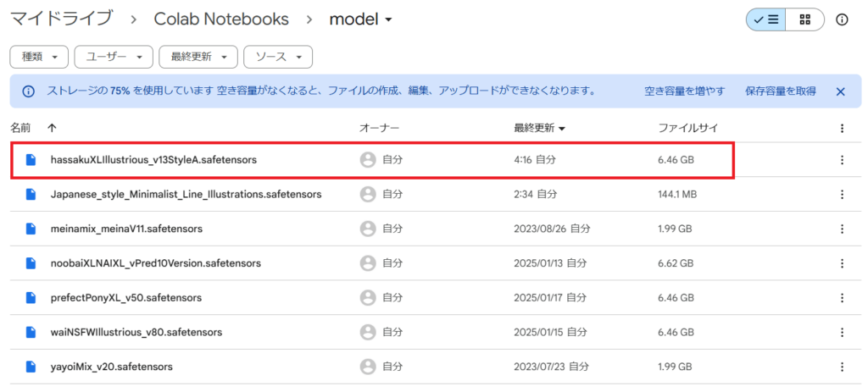Open the ユーザー filter dropdown
This screenshot has height=392, width=868.
pos(114,57)
